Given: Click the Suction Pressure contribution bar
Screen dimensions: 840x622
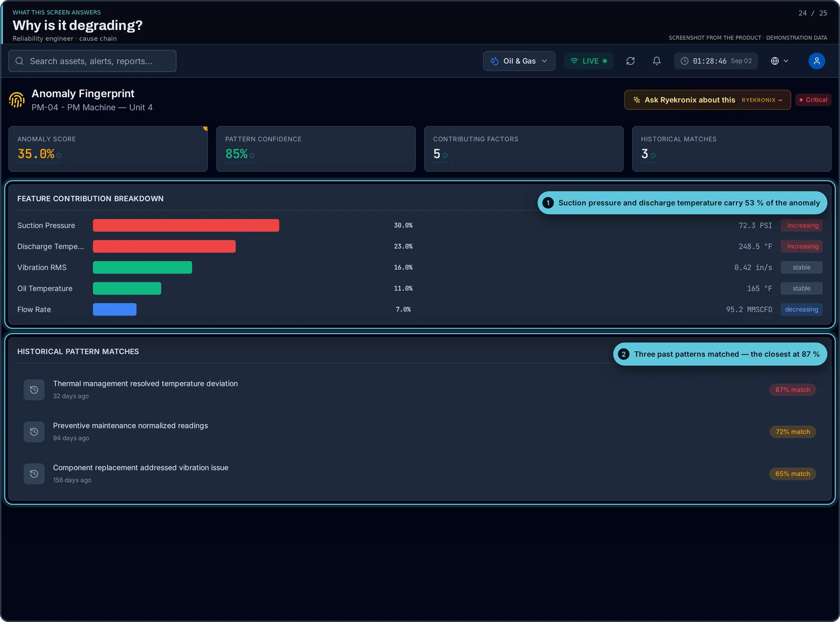Looking at the screenshot, I should point(186,225).
